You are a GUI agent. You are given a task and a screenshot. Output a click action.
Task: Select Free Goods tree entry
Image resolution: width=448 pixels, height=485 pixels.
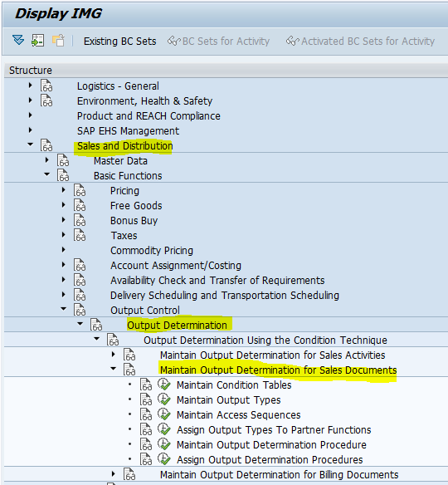tap(136, 206)
